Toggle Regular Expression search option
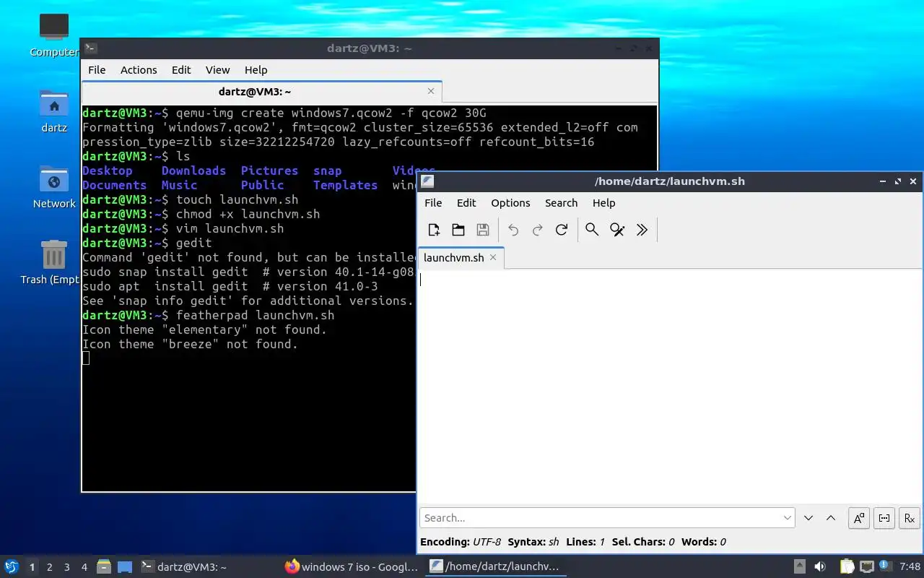The height and width of the screenshot is (578, 924). [910, 518]
